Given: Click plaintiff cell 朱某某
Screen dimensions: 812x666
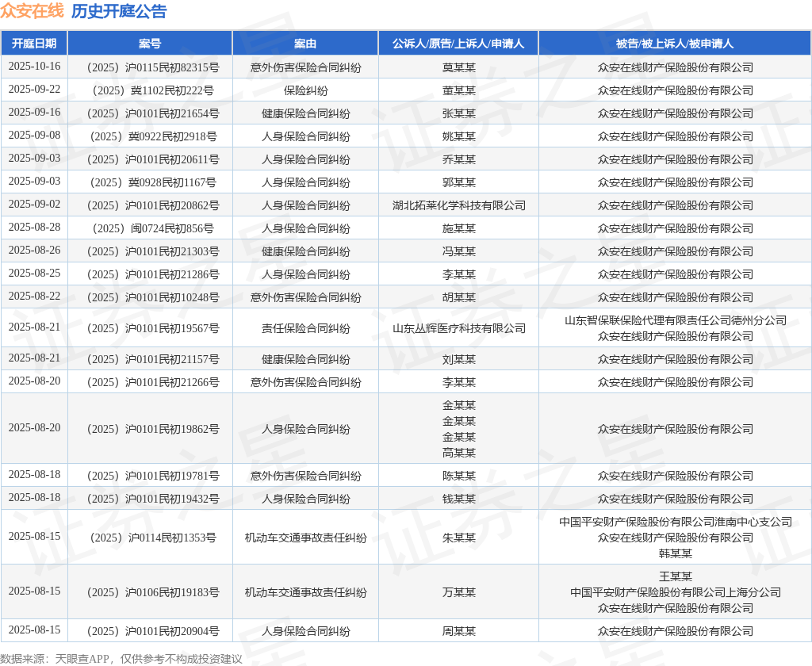Looking at the screenshot, I should coord(459,538).
